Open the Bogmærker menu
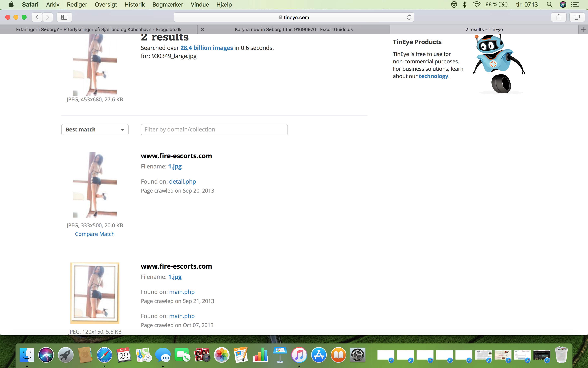This screenshot has height=368, width=588. pyautogui.click(x=168, y=5)
